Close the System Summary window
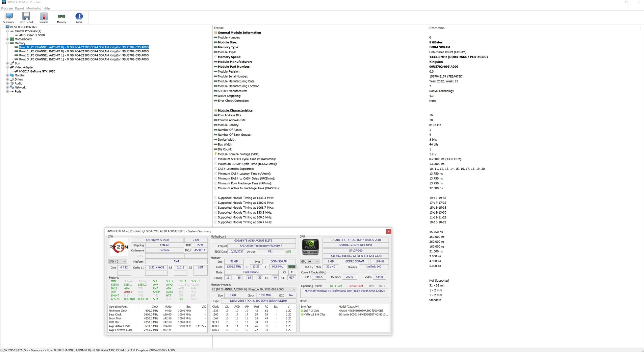The image size is (644, 352). click(x=389, y=231)
